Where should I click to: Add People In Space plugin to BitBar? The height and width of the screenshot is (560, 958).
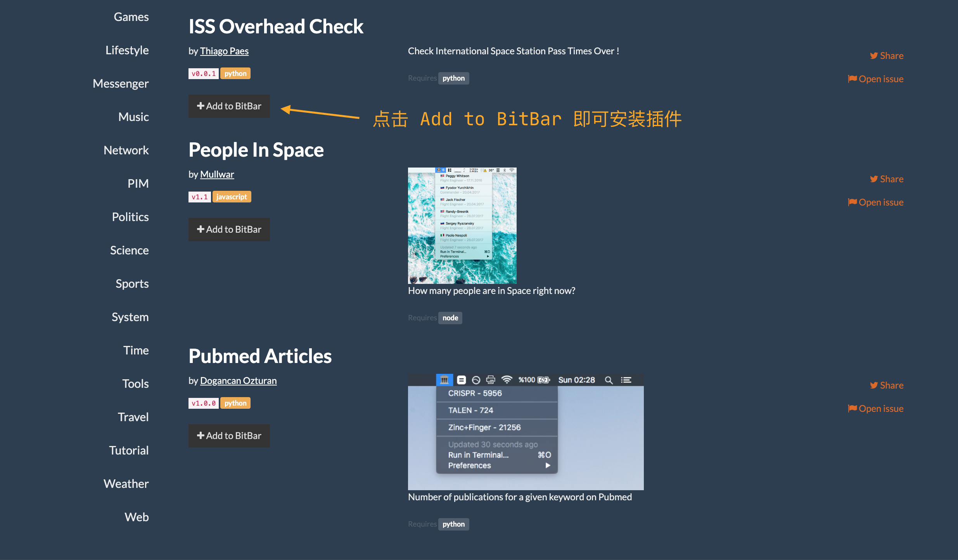(229, 230)
